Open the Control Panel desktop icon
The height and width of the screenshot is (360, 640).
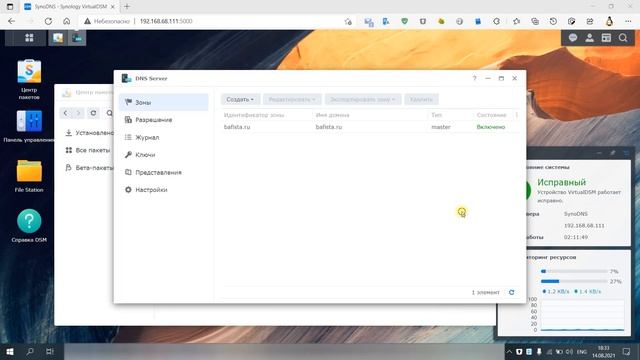point(29,127)
